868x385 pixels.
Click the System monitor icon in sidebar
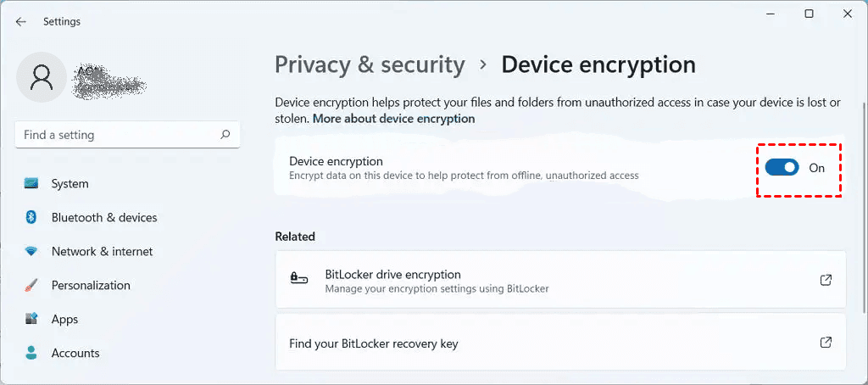(x=31, y=183)
